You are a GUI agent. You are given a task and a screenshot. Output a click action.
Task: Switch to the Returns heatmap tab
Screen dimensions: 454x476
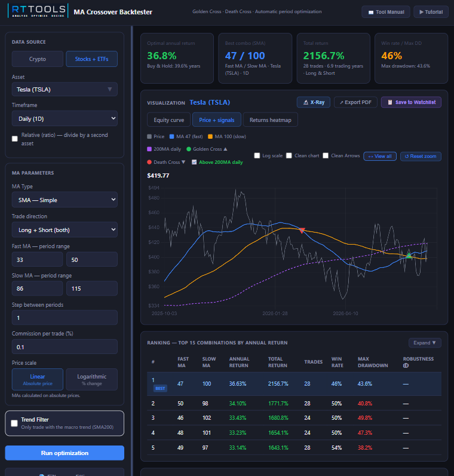pos(270,120)
